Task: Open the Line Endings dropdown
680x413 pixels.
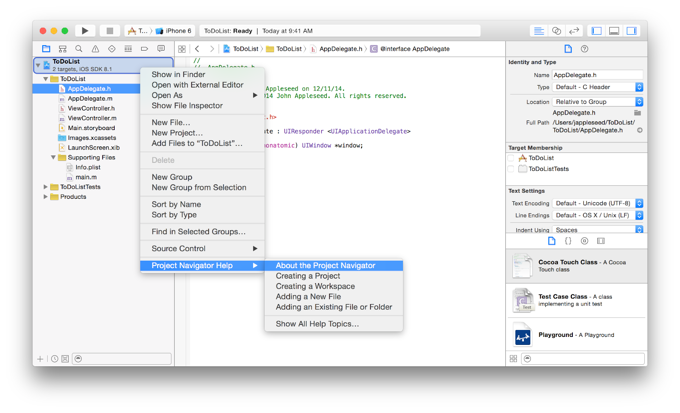Action: tap(597, 215)
